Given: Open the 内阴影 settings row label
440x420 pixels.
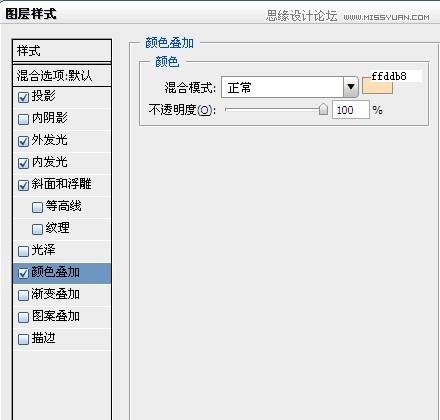Looking at the screenshot, I should pos(50,118).
